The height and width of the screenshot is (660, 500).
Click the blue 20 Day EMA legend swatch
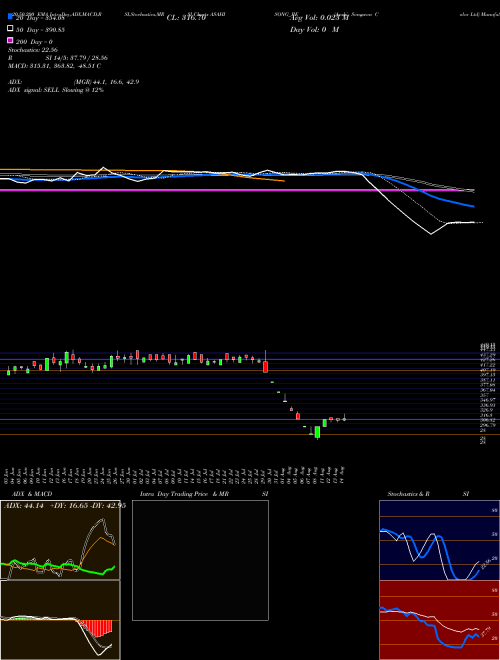[x=10, y=17]
